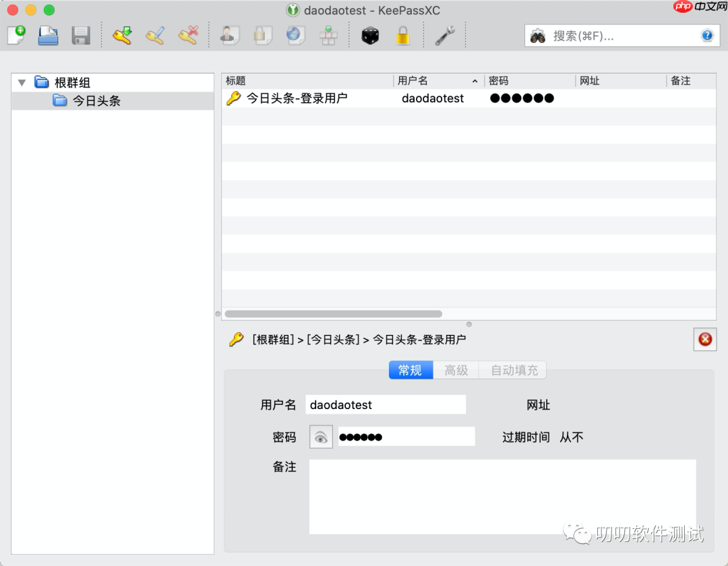The width and height of the screenshot is (728, 566).
Task: Open an existing database via toolbar icon
Action: [47, 35]
